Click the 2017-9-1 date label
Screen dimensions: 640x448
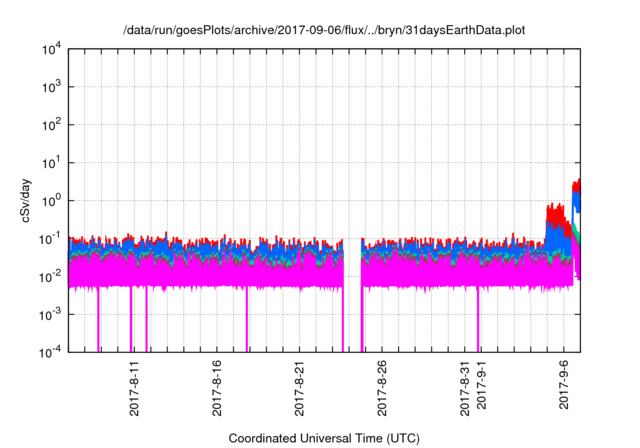pyautogui.click(x=481, y=385)
